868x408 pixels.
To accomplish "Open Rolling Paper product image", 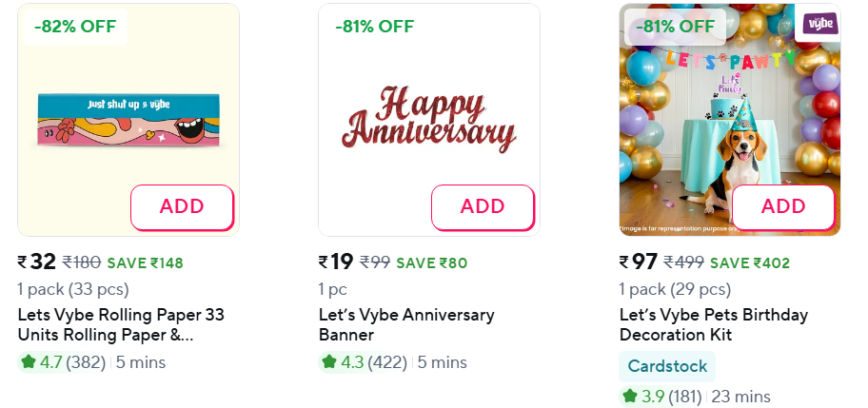I will (x=128, y=119).
